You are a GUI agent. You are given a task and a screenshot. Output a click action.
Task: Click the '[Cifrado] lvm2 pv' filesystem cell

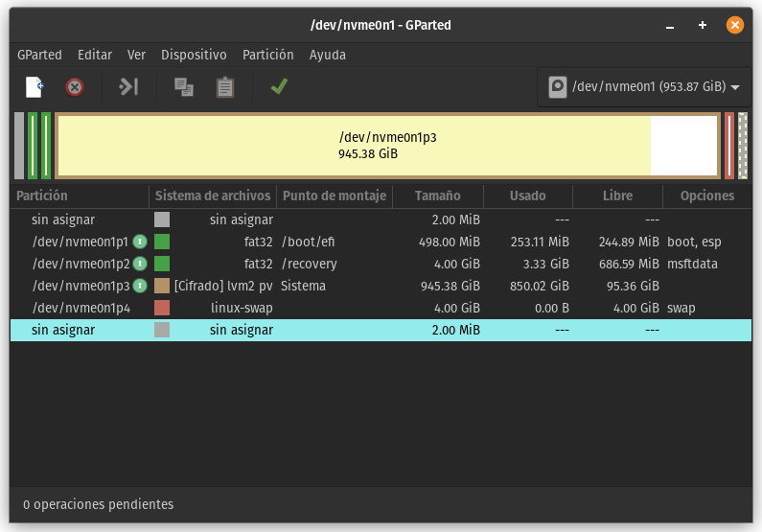223,286
